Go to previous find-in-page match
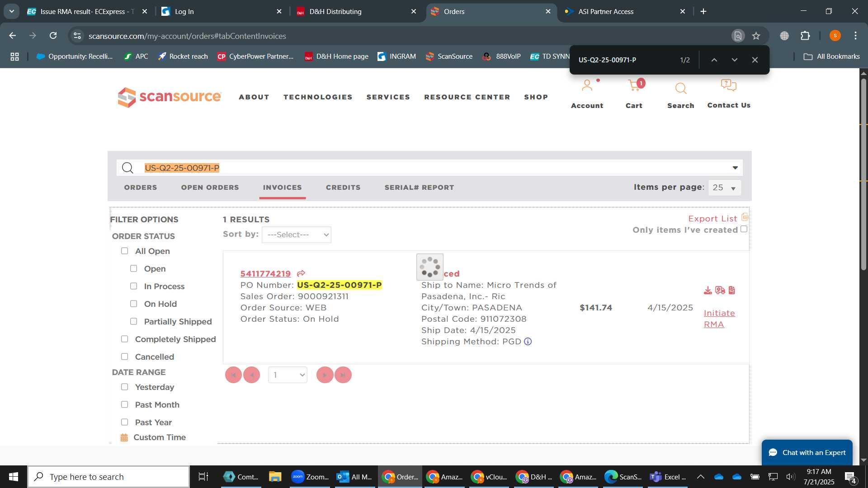The height and width of the screenshot is (488, 868). [x=714, y=60]
